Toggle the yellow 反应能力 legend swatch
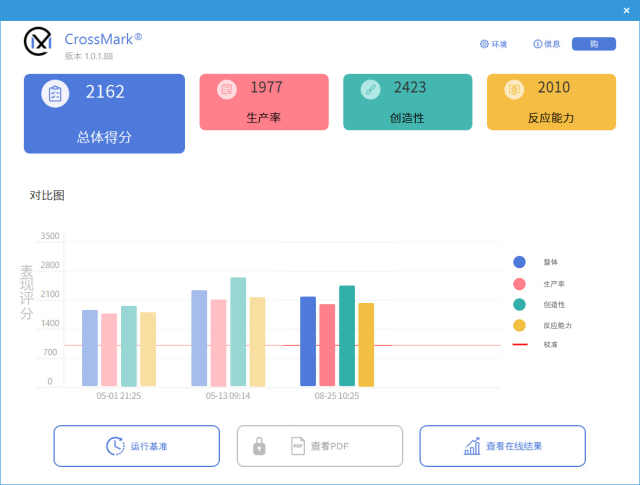The image size is (640, 485). click(x=519, y=326)
